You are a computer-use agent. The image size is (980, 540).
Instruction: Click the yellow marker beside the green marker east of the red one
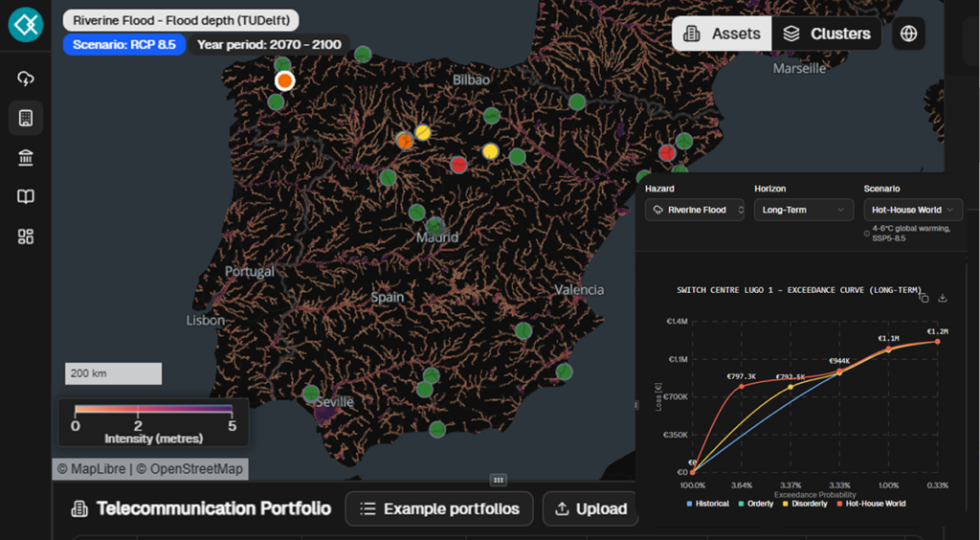point(491,150)
